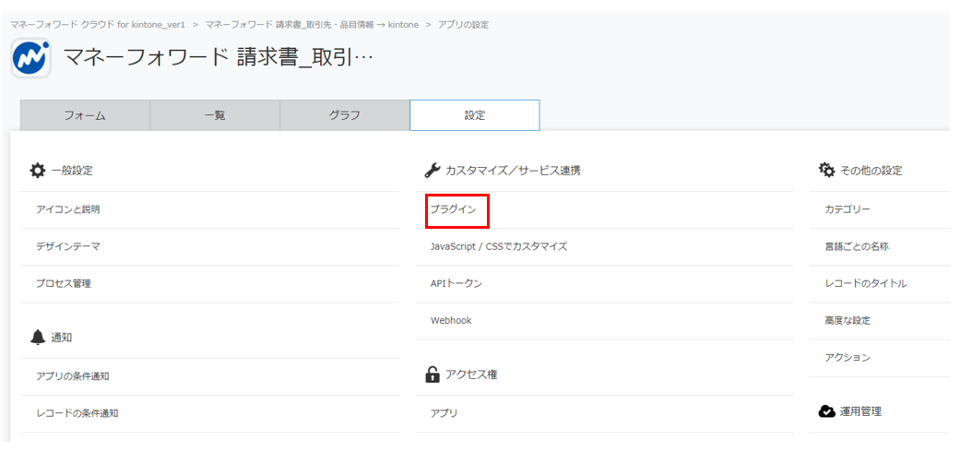
Task: Open アプリ access permission settings
Action: (x=444, y=413)
